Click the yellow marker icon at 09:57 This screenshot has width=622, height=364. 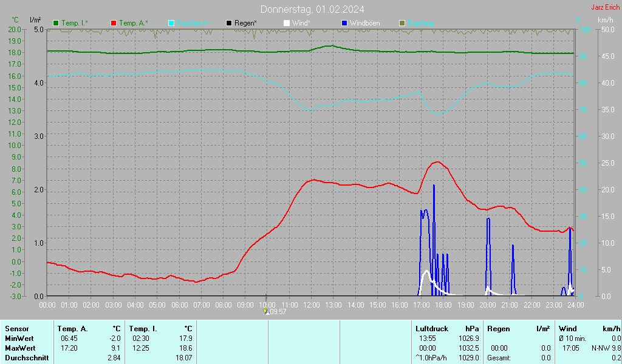(x=265, y=311)
